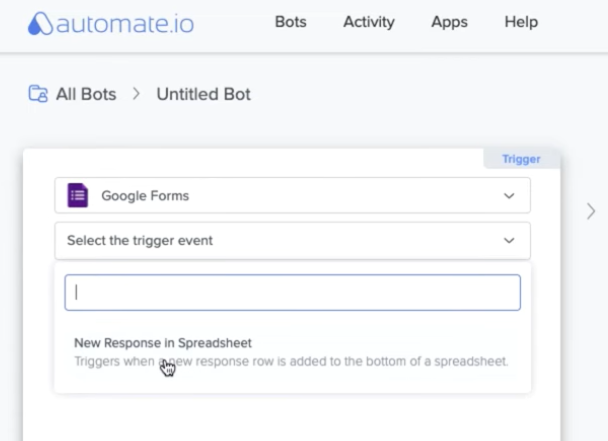Click the right arrow beside Trigger card
This screenshot has width=608, height=441.
591,211
